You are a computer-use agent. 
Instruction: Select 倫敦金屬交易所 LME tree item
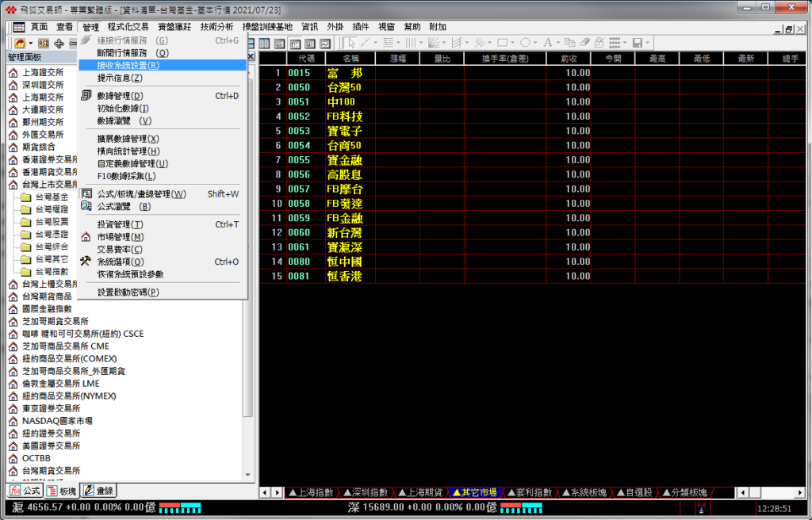[x=60, y=384]
